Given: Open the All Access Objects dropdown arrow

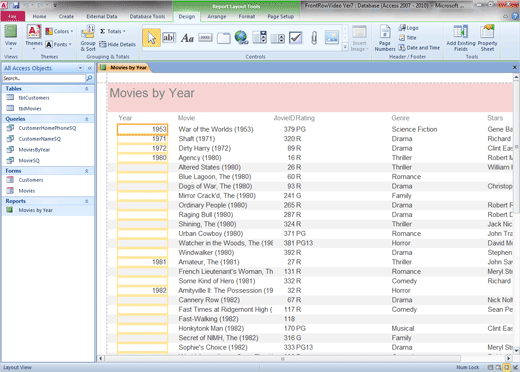Looking at the screenshot, I should point(80,68).
